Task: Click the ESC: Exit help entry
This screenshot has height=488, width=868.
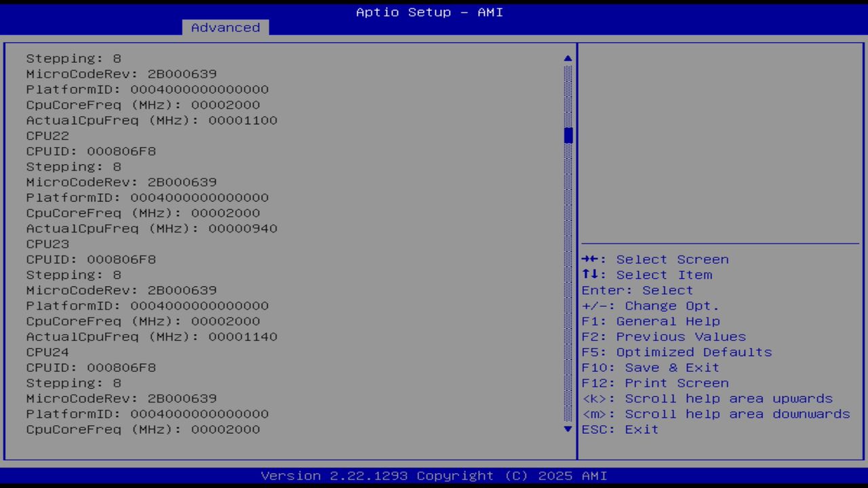Action: 619,429
